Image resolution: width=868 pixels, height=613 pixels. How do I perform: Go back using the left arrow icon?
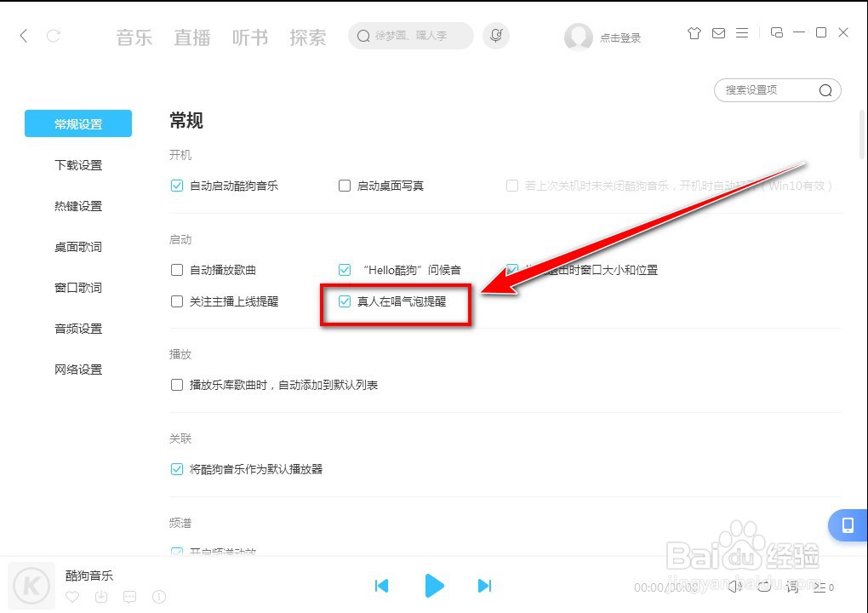23,36
